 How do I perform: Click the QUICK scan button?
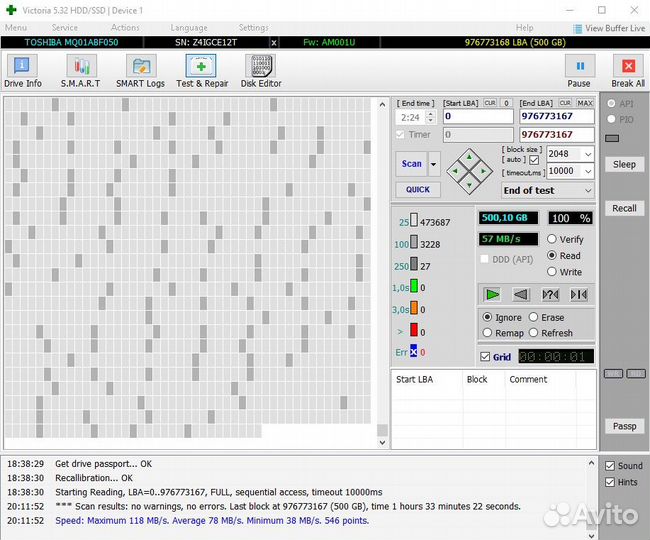(x=417, y=189)
